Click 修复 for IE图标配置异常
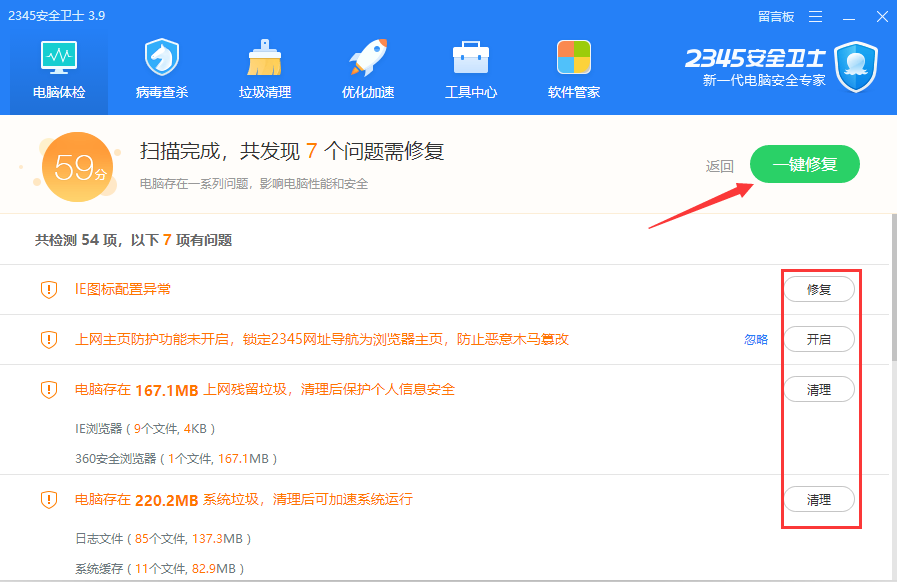 (x=819, y=290)
